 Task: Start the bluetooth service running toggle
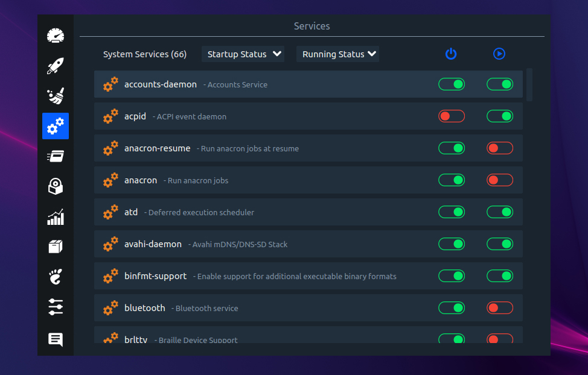click(499, 307)
